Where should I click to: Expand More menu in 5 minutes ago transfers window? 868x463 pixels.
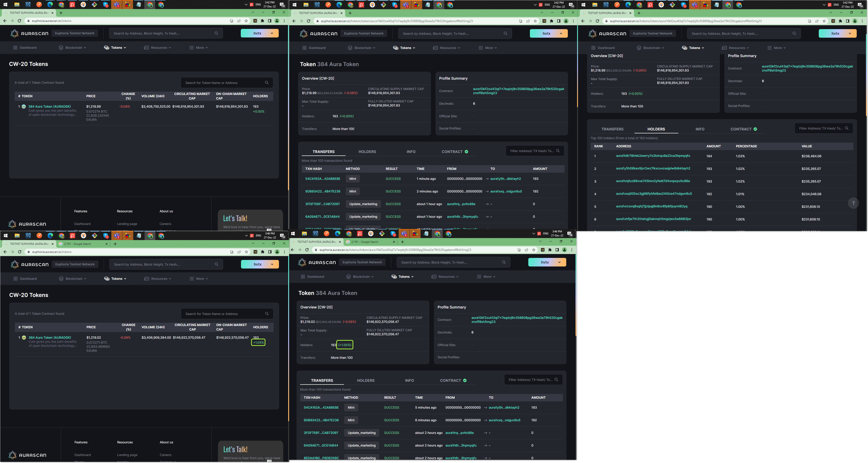tap(486, 276)
